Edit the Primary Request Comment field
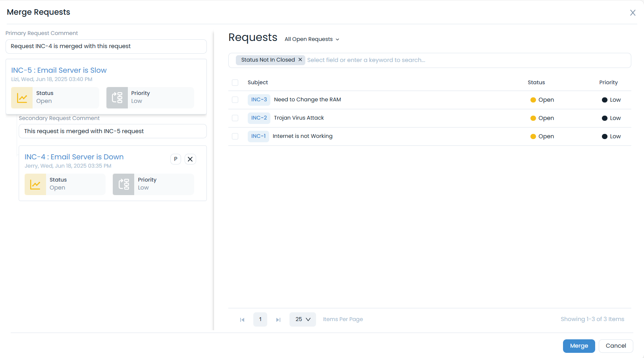644x358 pixels. (x=106, y=46)
